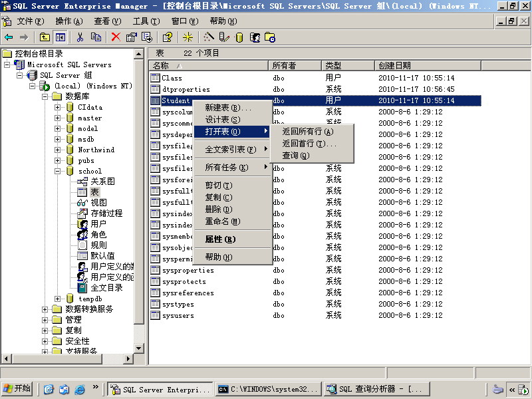This screenshot has width=532, height=399.
Task: Click the New Login toolbar icon
Action: point(255,37)
